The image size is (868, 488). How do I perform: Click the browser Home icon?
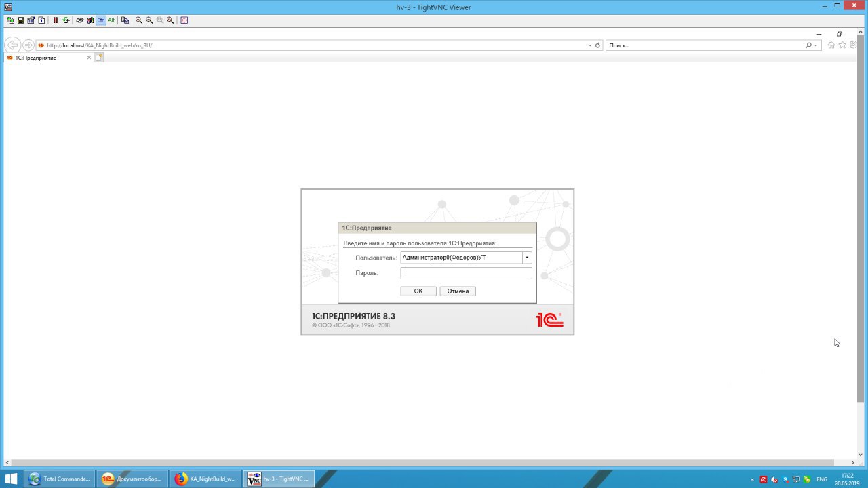(x=831, y=45)
